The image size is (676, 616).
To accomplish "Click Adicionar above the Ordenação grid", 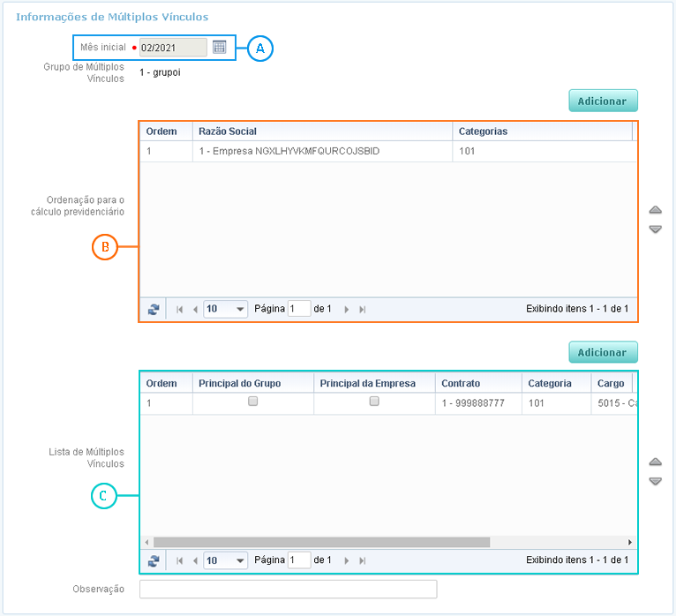I will coord(603,101).
